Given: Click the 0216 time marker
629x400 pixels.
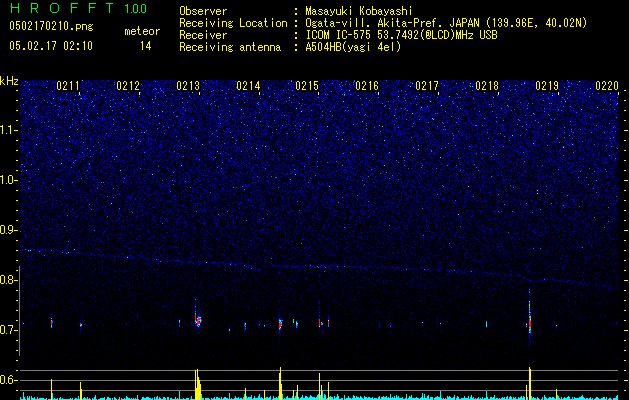Looking at the screenshot, I should [367, 86].
